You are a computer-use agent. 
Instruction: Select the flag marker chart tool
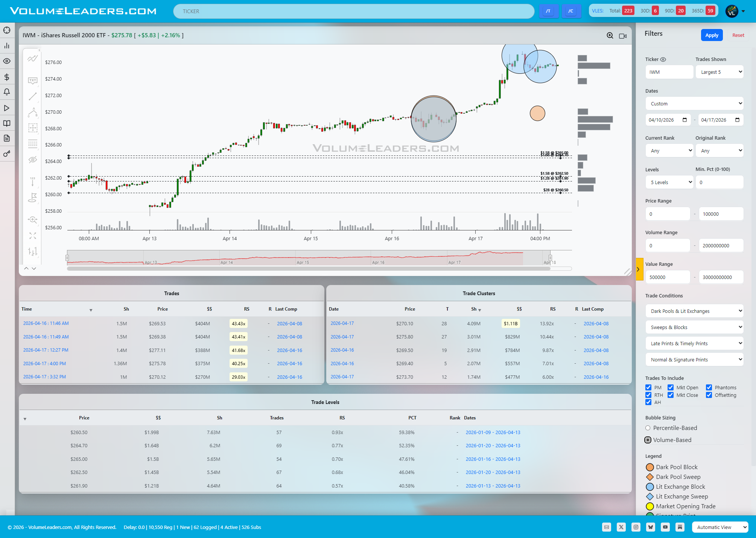[33, 197]
